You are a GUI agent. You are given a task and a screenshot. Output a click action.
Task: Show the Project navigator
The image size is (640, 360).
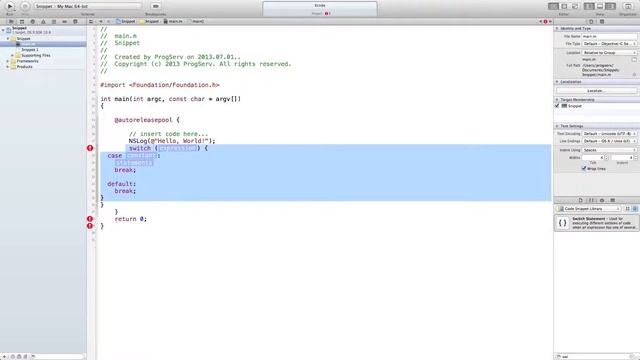click(x=11, y=21)
